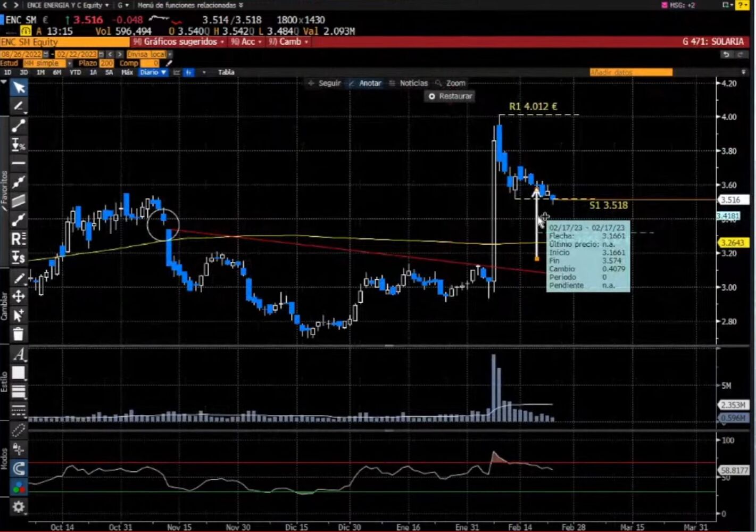Open annotation settings gear

pos(19,506)
